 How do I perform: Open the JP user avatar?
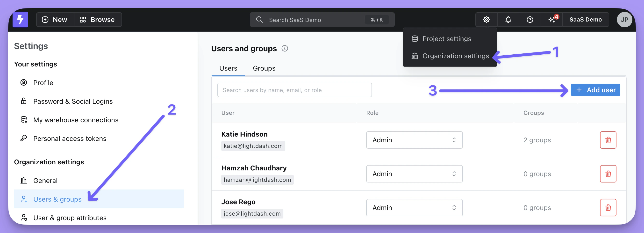(624, 20)
